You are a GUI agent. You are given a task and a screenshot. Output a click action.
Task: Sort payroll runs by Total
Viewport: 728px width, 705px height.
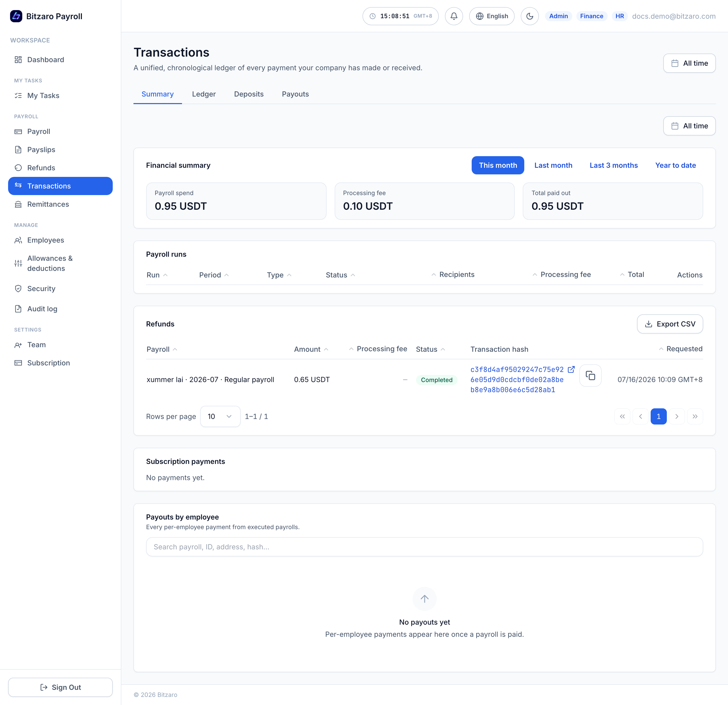coord(632,275)
